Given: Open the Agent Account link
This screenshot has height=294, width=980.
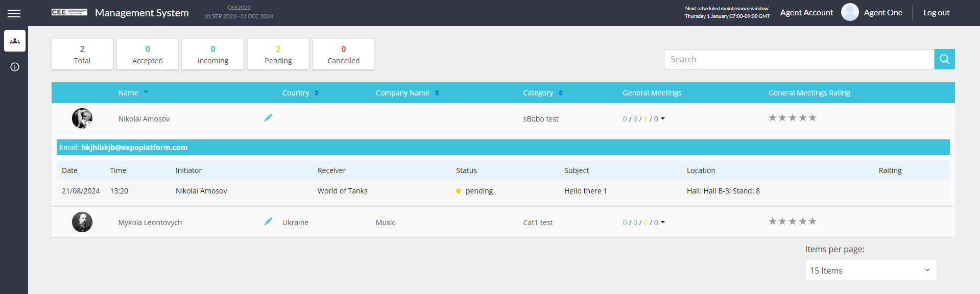Looking at the screenshot, I should coord(806,13).
